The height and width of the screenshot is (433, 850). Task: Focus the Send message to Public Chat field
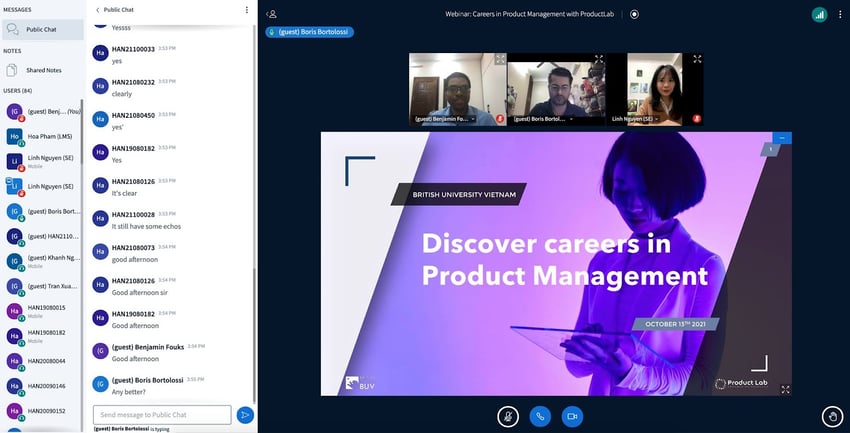tap(162, 415)
